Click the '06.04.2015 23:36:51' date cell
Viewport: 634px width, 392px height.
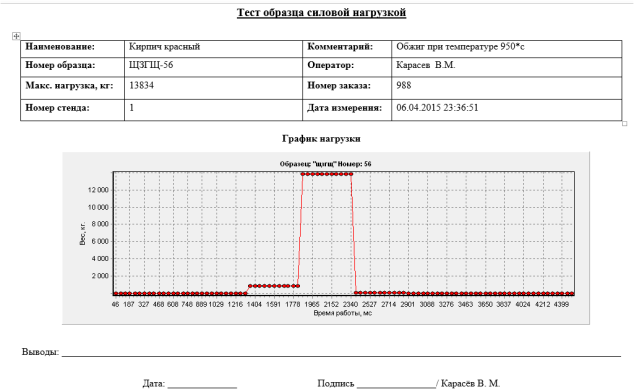pos(507,110)
